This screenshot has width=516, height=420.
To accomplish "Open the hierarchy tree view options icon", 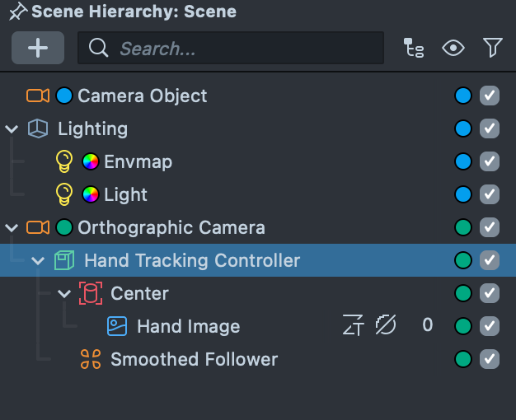I will 414,48.
